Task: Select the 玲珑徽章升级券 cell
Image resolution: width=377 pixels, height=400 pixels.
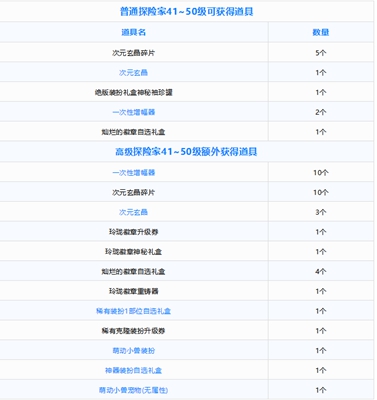Action: 133,232
